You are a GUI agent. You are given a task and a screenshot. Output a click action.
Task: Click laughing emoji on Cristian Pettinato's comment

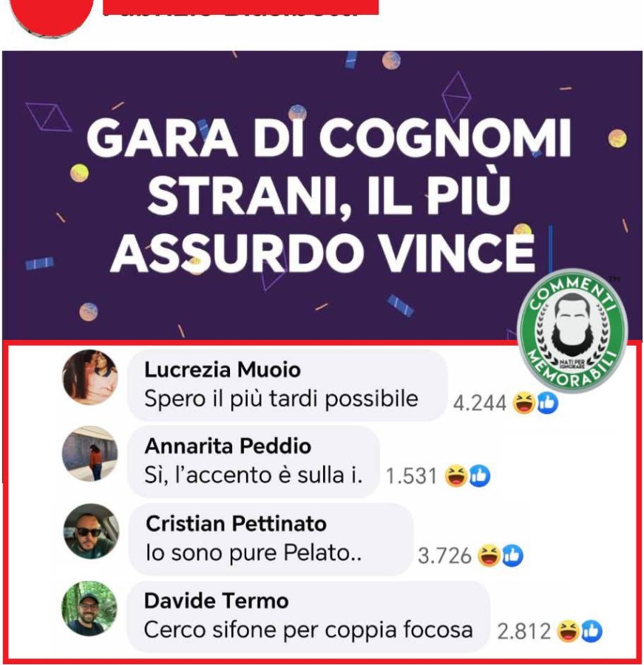coord(489,556)
